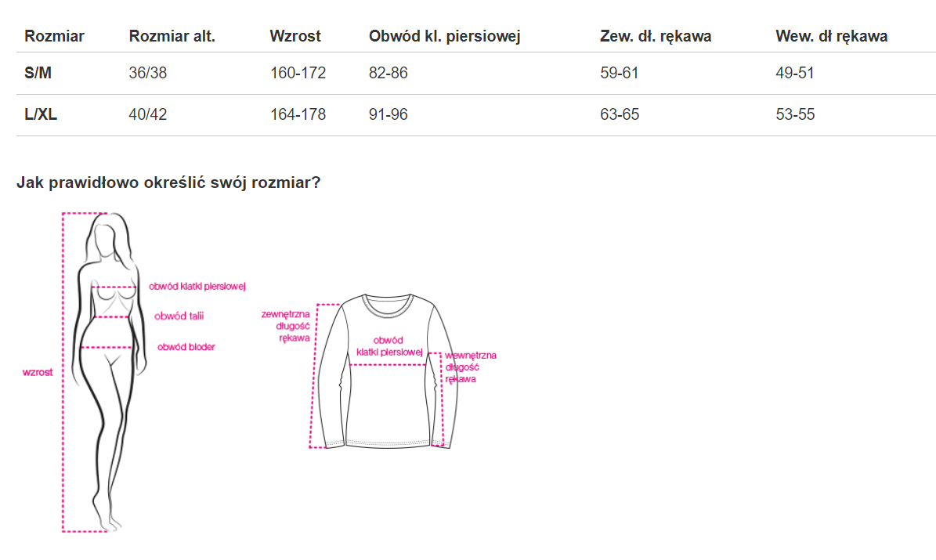This screenshot has width=936, height=560.
Task: Click 'zewnętrzna długość rękawa' diagram label
Action: click(286, 326)
